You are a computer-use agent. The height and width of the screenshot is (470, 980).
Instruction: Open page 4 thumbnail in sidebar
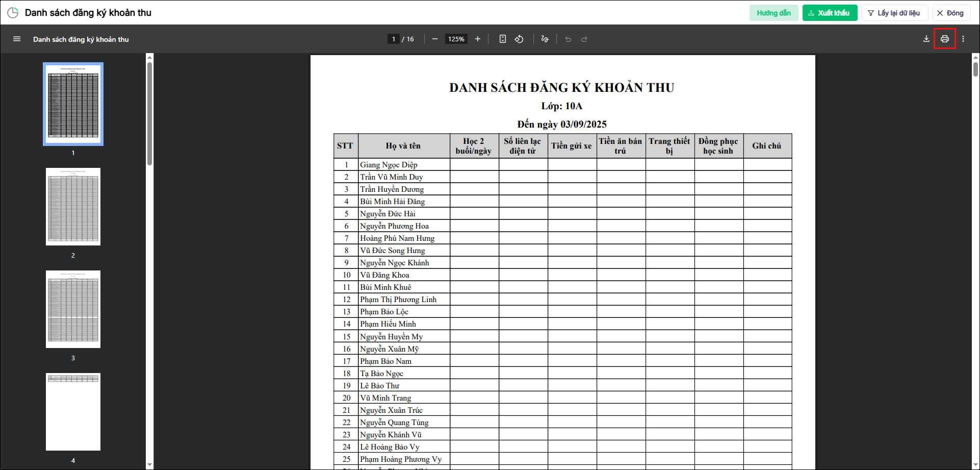coord(73,412)
